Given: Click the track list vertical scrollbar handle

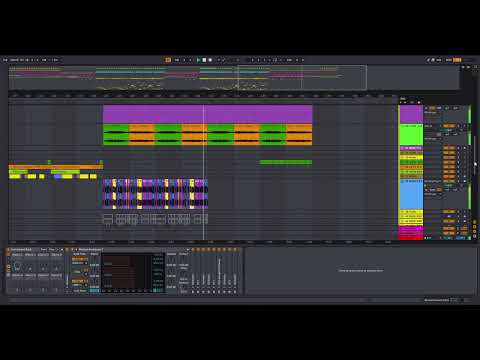Looking at the screenshot, I should (475, 155).
